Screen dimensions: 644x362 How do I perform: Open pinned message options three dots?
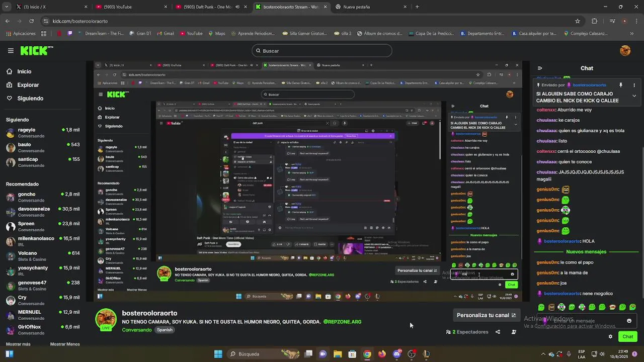click(634, 85)
